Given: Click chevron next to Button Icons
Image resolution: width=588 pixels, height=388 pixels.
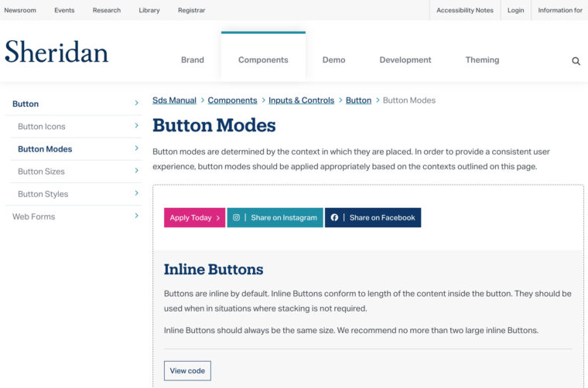Looking at the screenshot, I should (x=136, y=125).
